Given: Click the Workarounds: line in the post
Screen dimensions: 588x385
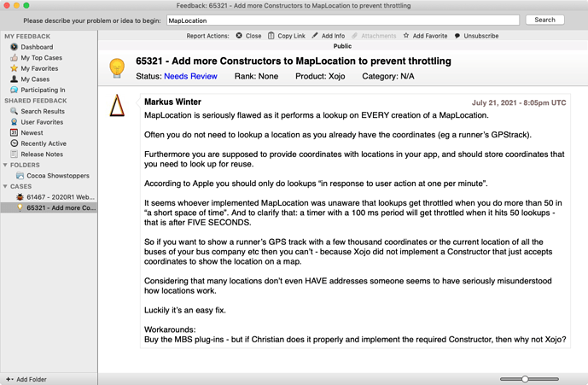Looking at the screenshot, I should click(170, 330).
